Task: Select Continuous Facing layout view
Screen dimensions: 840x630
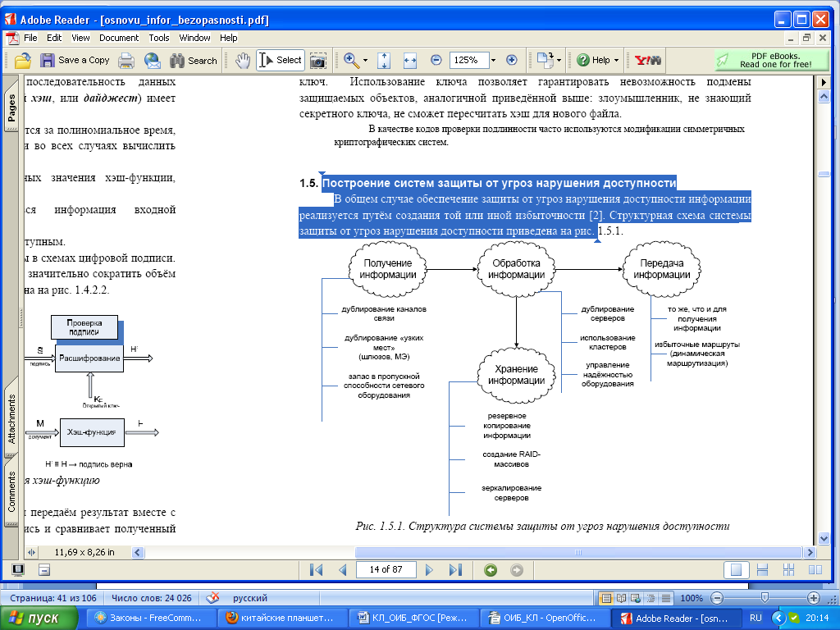Action: click(x=788, y=569)
